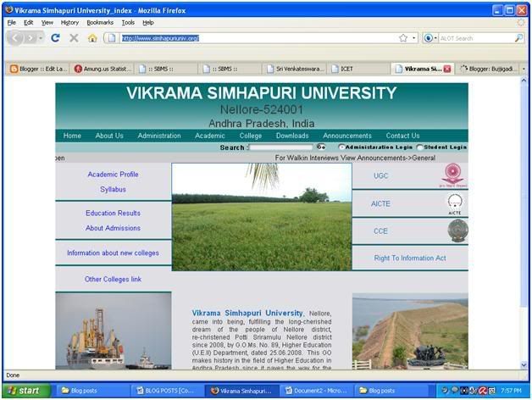This screenshot has height=400, width=532.
Task: Open Announcements in site navigation
Action: click(x=347, y=136)
